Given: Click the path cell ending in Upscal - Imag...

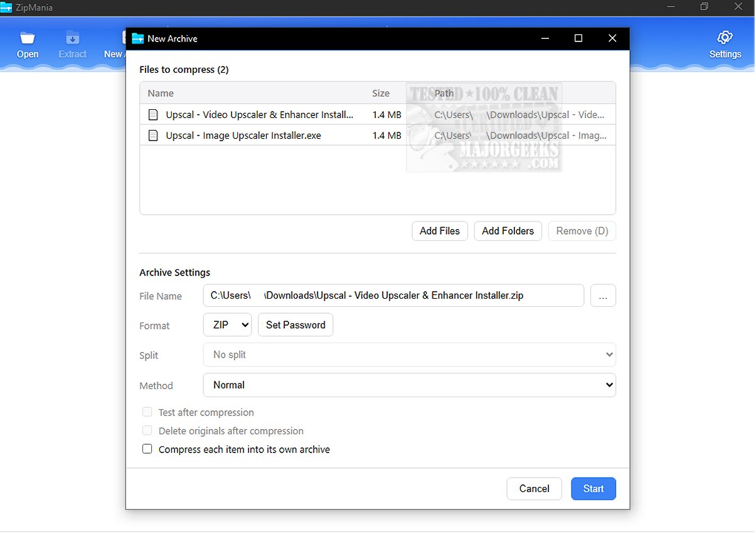Looking at the screenshot, I should (520, 135).
